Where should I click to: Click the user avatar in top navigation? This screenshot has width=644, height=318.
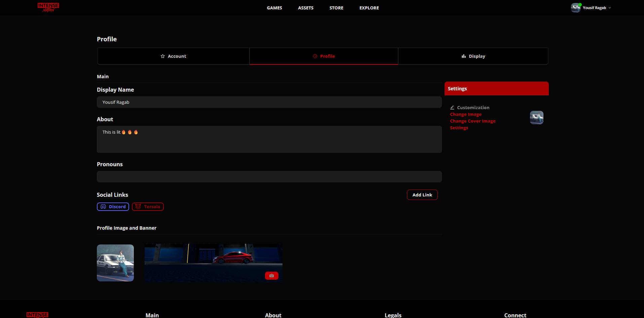click(x=575, y=8)
